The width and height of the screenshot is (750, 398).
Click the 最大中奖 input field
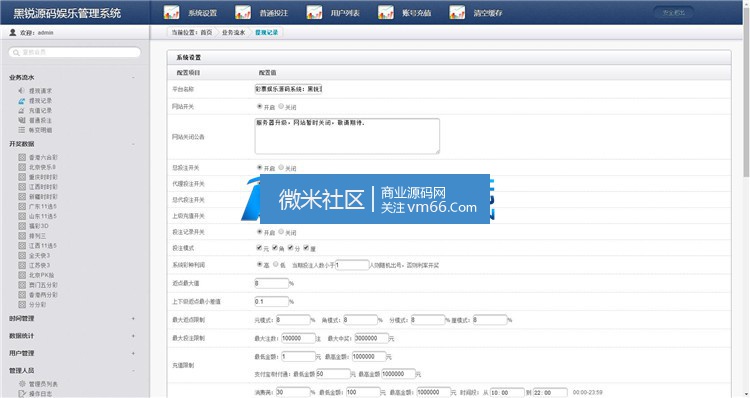tap(371, 338)
